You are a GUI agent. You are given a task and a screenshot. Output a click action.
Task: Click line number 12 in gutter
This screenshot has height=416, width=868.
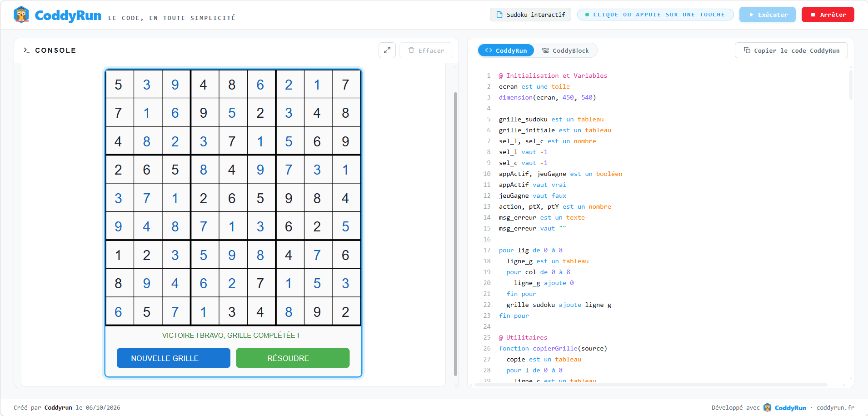coord(487,196)
